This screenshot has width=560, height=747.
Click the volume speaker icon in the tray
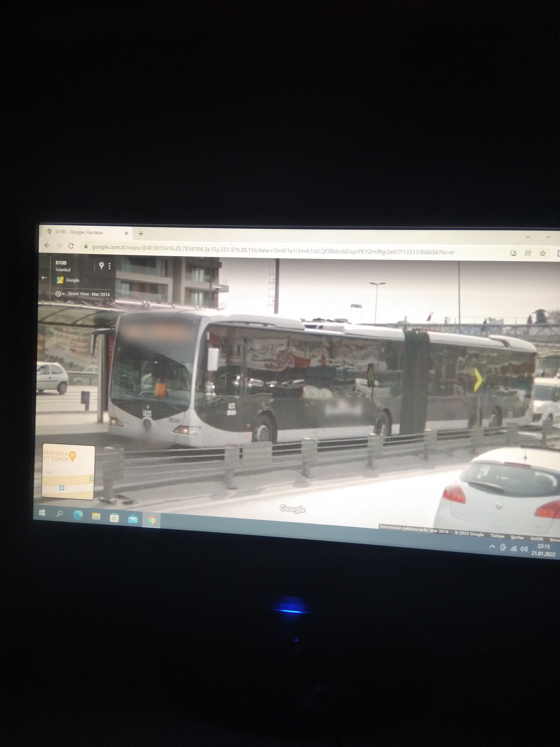point(524,549)
